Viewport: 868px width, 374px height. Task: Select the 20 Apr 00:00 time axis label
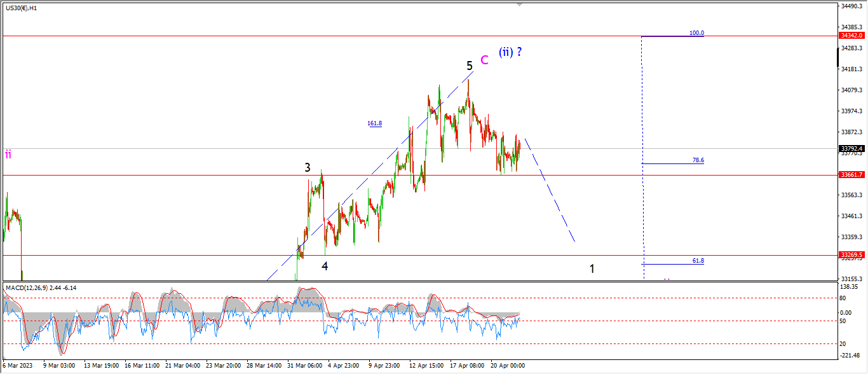point(508,366)
